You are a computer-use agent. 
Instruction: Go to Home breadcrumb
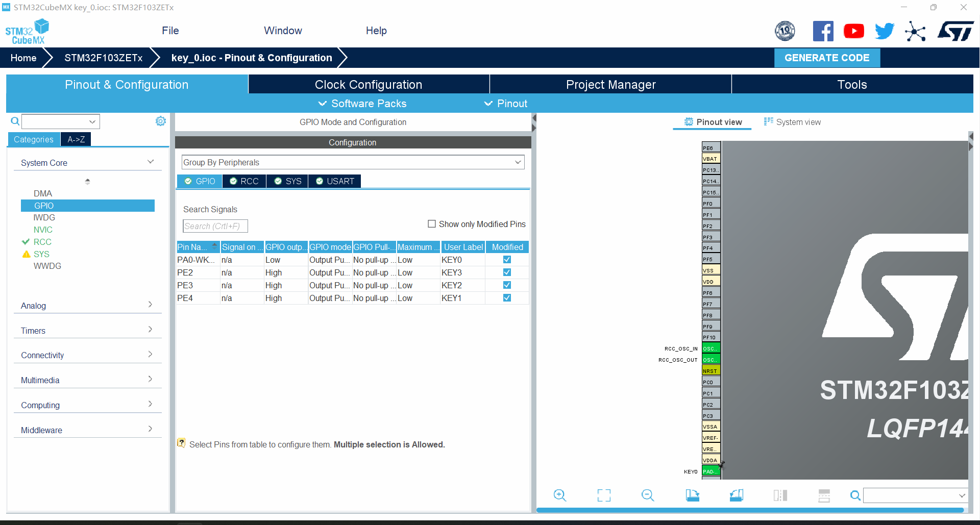click(23, 58)
